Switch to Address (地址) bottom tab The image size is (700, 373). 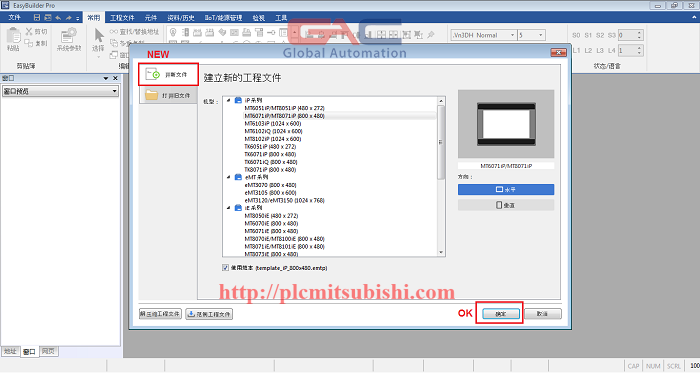click(10, 352)
